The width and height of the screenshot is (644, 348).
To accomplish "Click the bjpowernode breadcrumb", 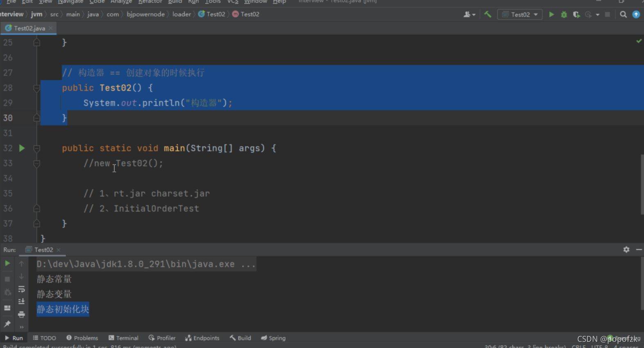I will coord(145,14).
